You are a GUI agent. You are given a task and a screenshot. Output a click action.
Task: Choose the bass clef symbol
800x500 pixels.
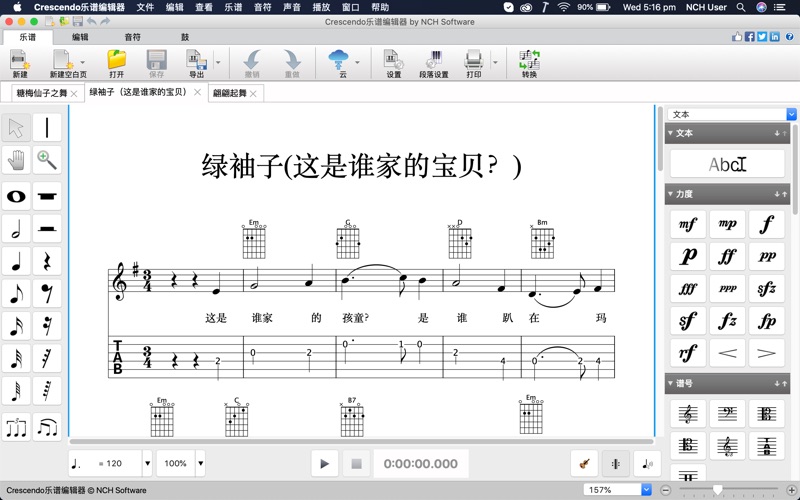tap(727, 414)
